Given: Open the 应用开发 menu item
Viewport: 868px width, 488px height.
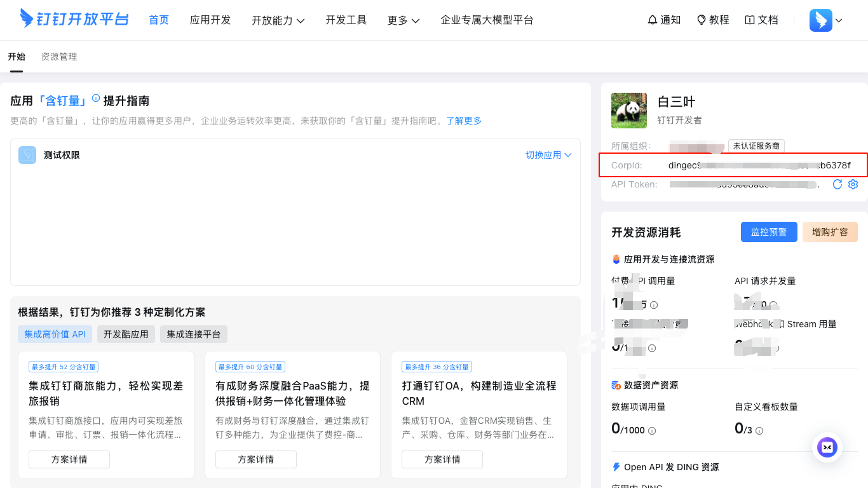Looking at the screenshot, I should point(210,20).
